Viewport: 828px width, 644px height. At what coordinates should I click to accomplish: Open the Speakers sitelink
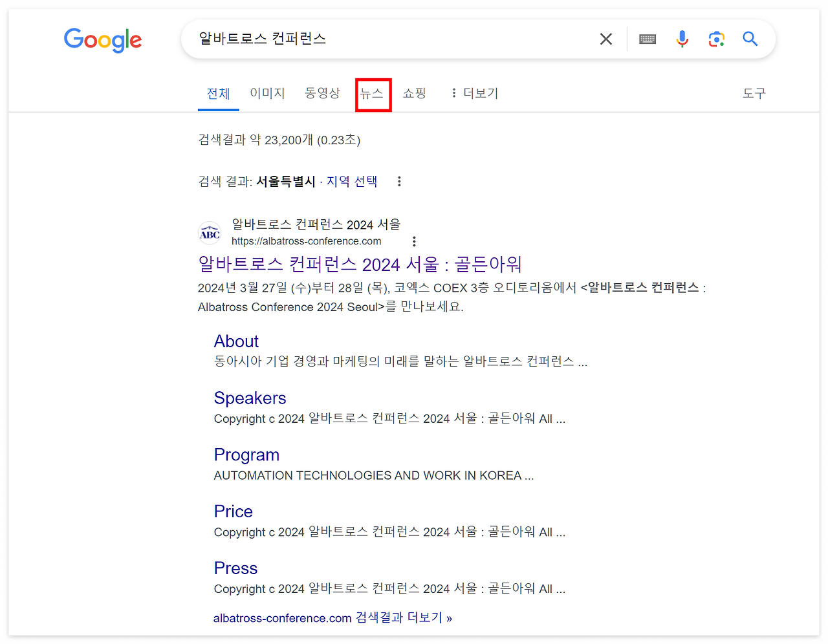250,398
